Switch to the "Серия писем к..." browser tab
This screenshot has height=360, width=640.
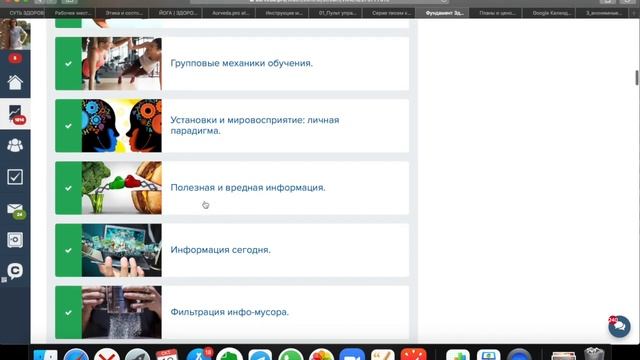coord(391,13)
